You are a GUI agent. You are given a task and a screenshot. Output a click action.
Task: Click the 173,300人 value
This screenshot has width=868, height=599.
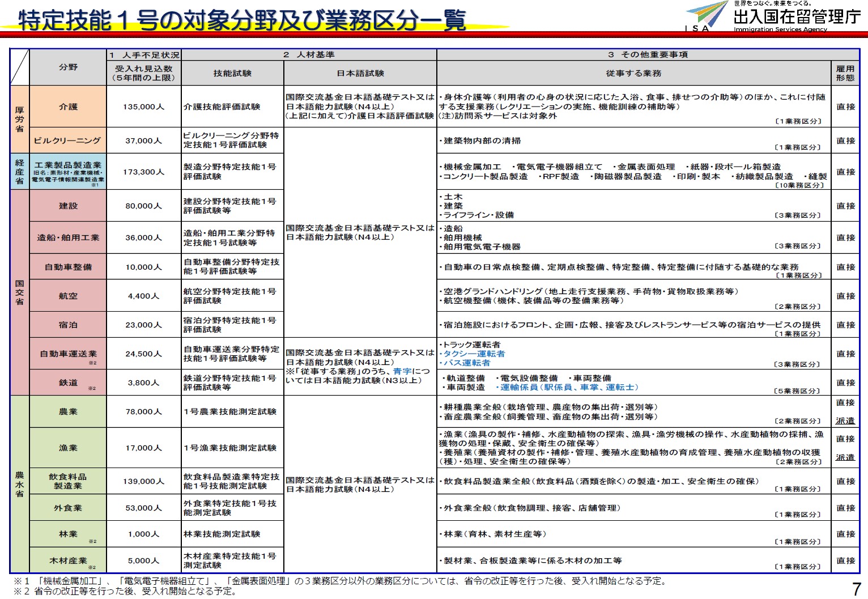[x=144, y=172]
